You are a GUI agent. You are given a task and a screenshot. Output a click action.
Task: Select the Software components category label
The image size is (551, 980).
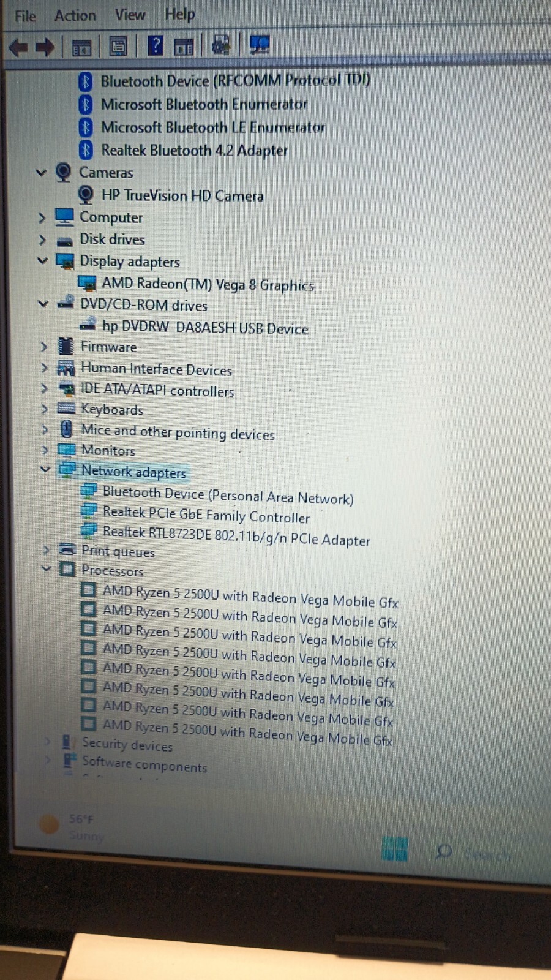tap(144, 764)
